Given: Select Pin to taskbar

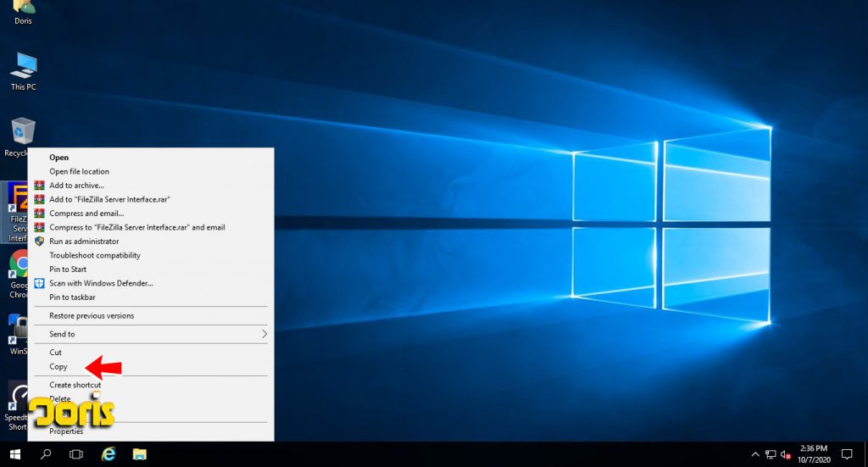Looking at the screenshot, I should [x=151, y=297].
